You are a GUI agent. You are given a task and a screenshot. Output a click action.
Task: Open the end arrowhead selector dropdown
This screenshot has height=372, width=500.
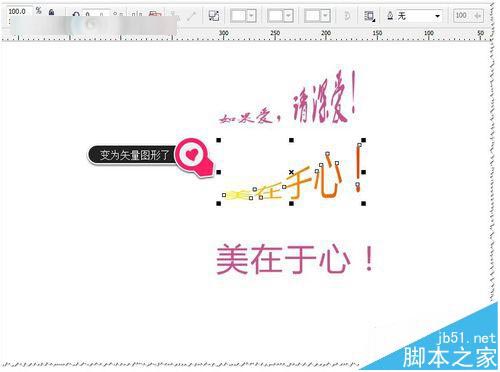click(317, 16)
